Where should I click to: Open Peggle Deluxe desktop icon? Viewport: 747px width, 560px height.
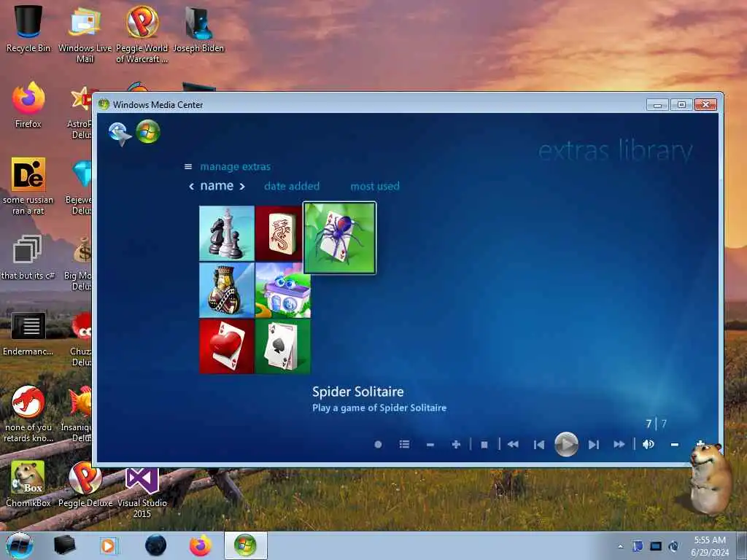pyautogui.click(x=85, y=483)
